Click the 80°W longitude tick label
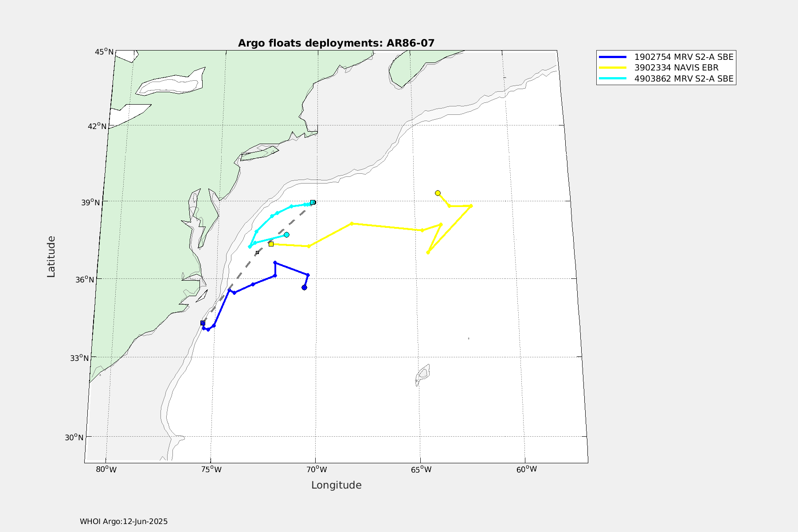Screen dimensions: 798x532 106,469
